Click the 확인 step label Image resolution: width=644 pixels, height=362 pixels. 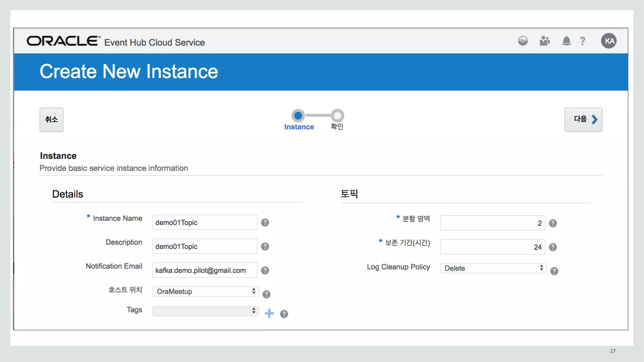pos(337,127)
